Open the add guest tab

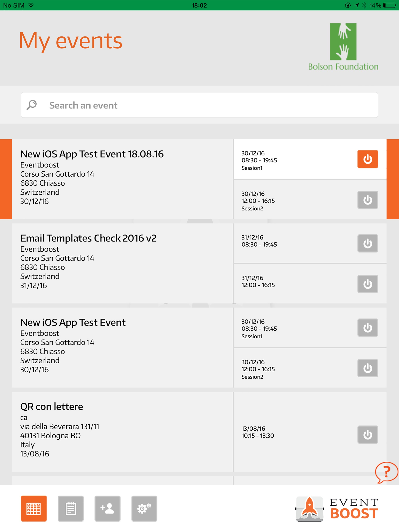point(107,508)
